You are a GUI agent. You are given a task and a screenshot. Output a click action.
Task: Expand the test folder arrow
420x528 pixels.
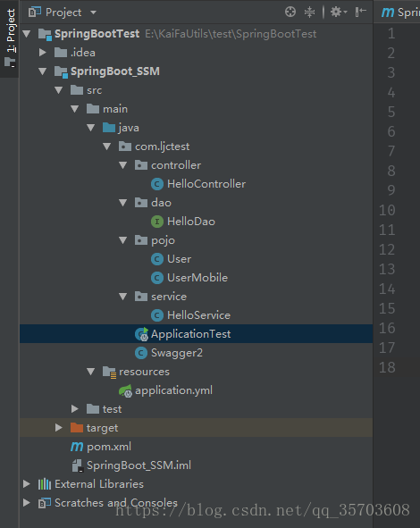pos(75,409)
